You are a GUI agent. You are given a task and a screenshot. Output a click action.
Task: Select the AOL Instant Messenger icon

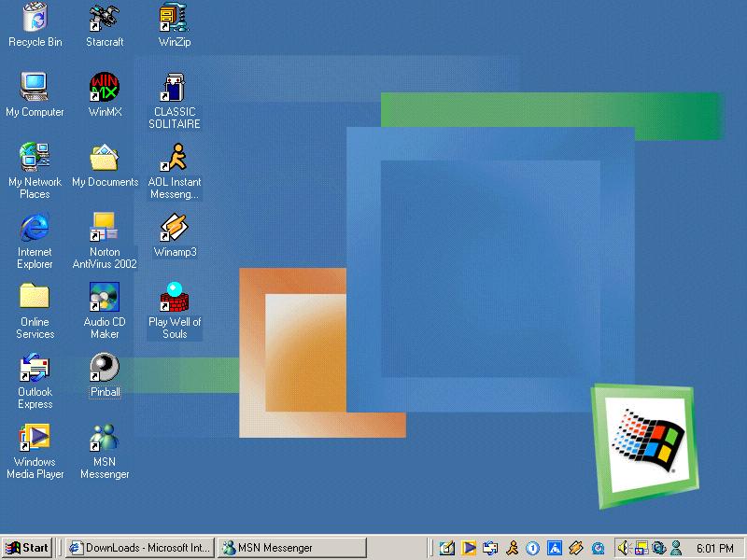[x=175, y=158]
